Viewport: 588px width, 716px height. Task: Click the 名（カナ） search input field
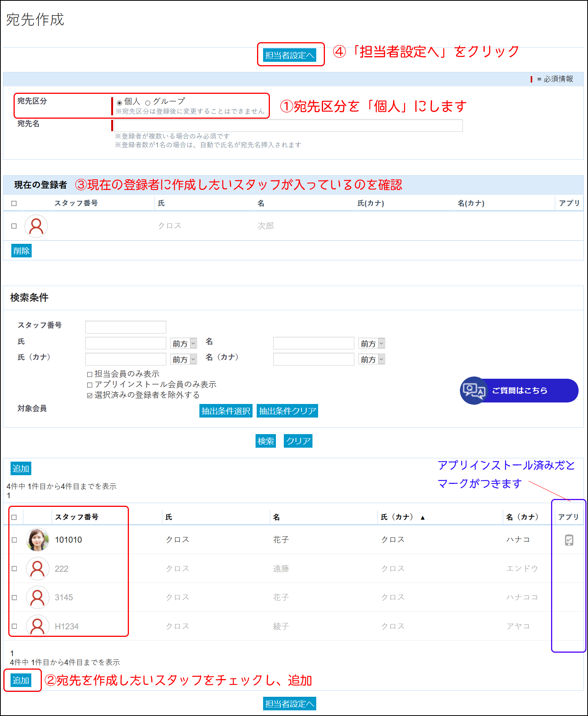click(314, 359)
